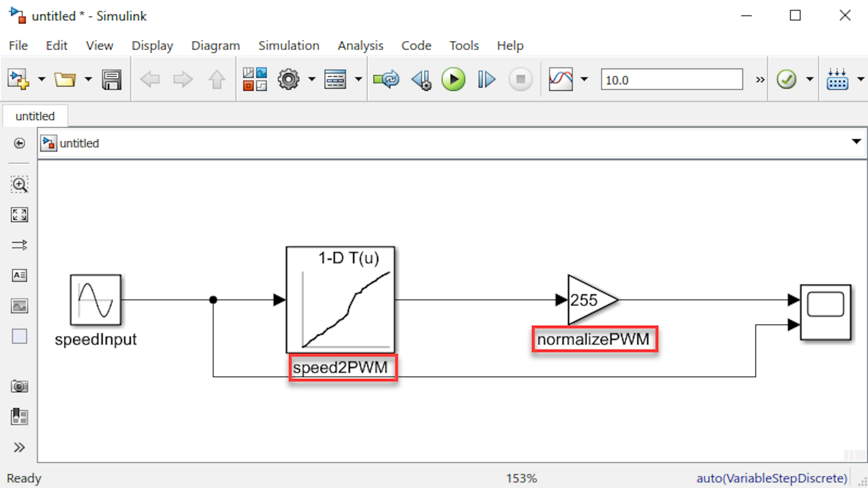Expand the configuration gear dropdown arrow
This screenshot has height=488, width=868.
click(x=312, y=80)
